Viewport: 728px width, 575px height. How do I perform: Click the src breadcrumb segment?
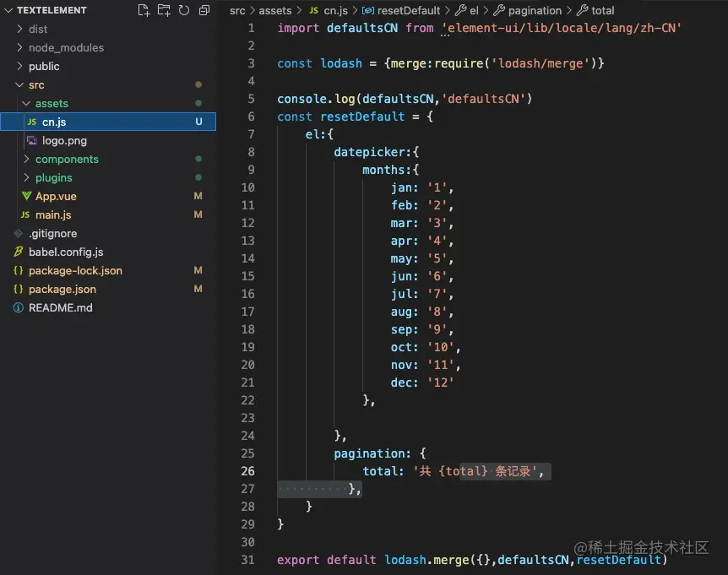237,10
